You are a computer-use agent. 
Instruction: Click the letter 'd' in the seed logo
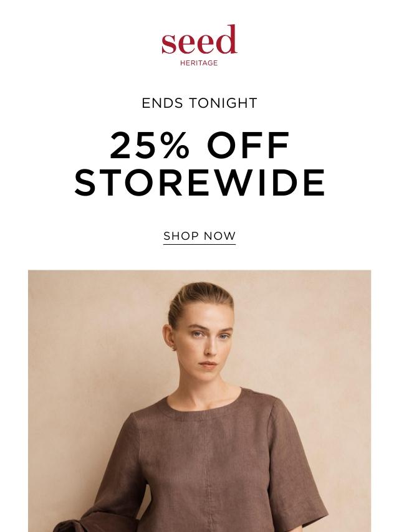227,39
